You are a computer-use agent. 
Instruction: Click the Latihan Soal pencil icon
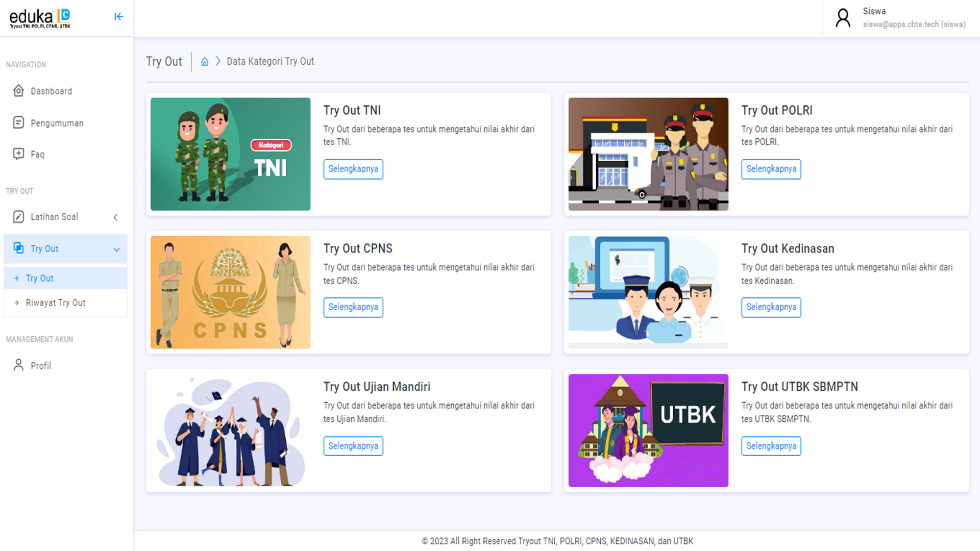click(18, 217)
